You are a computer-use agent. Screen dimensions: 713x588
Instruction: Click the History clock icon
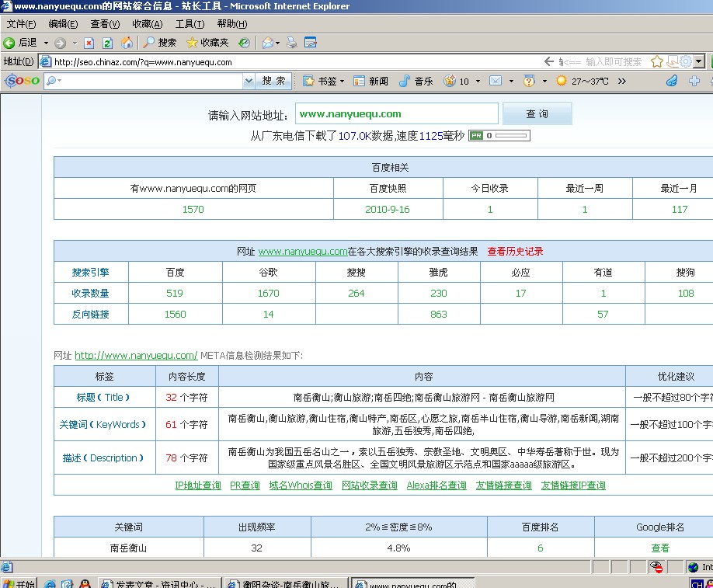click(244, 43)
